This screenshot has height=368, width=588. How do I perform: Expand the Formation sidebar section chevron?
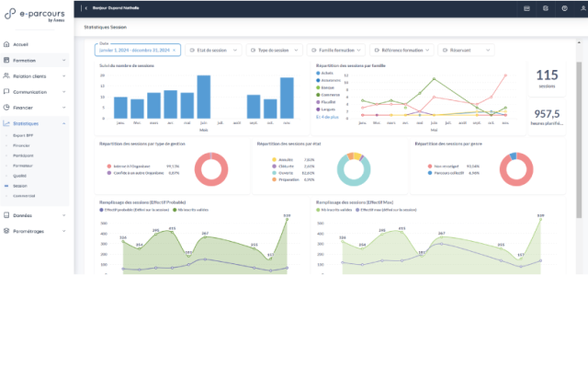(x=63, y=60)
